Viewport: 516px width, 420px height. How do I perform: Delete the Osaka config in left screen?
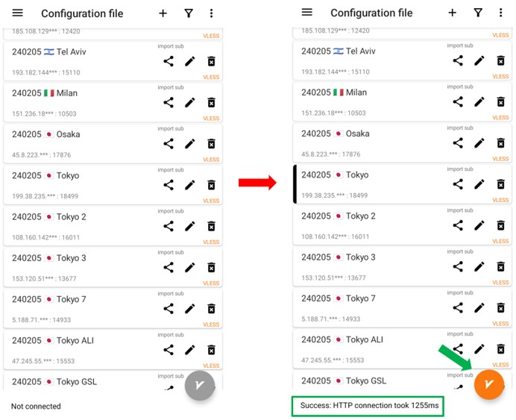click(x=211, y=144)
